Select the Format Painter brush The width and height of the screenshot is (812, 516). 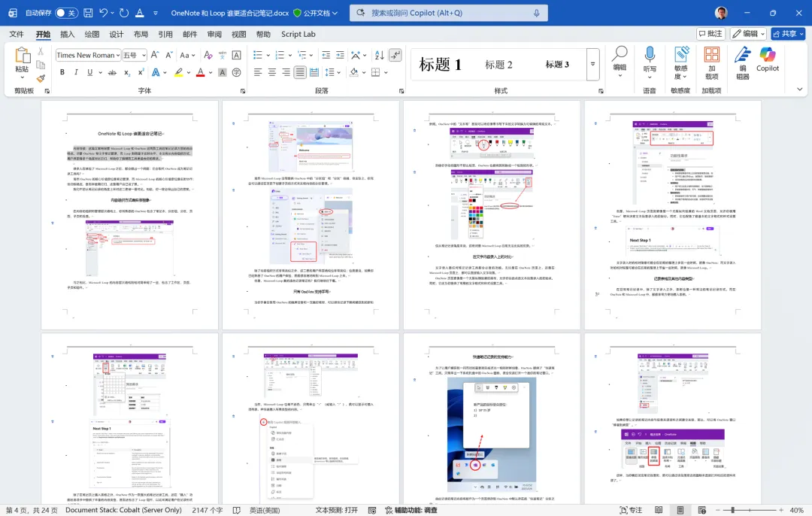(41, 78)
